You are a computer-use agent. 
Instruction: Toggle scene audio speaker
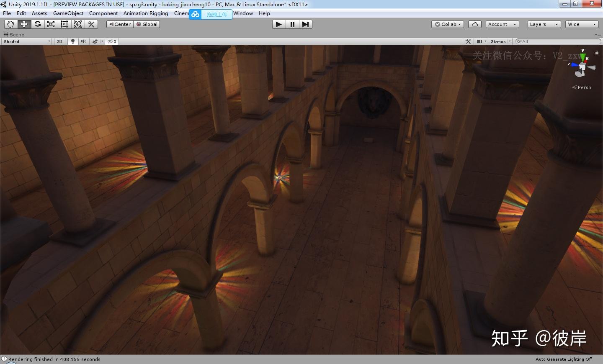point(84,41)
